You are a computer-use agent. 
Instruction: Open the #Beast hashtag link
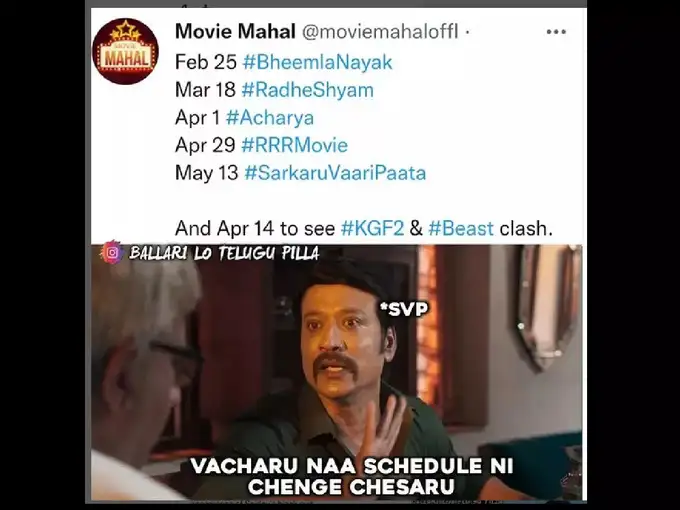click(461, 228)
